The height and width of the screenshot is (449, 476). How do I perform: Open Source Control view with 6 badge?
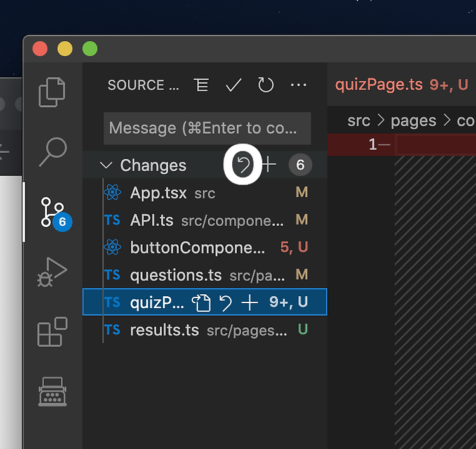click(x=56, y=214)
